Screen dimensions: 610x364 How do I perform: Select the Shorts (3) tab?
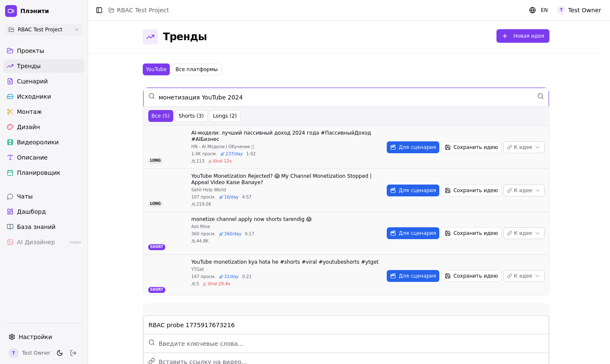191,116
